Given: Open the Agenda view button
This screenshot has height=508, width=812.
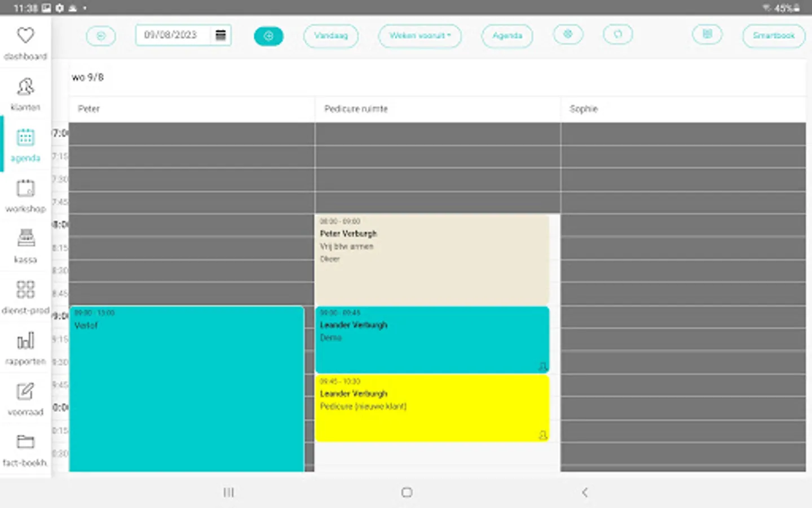Looking at the screenshot, I should (x=507, y=36).
